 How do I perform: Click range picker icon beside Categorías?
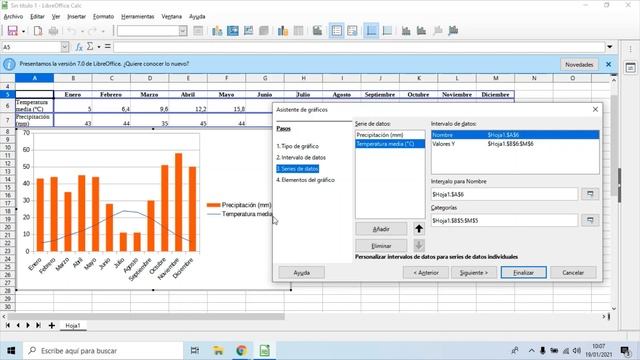click(590, 220)
